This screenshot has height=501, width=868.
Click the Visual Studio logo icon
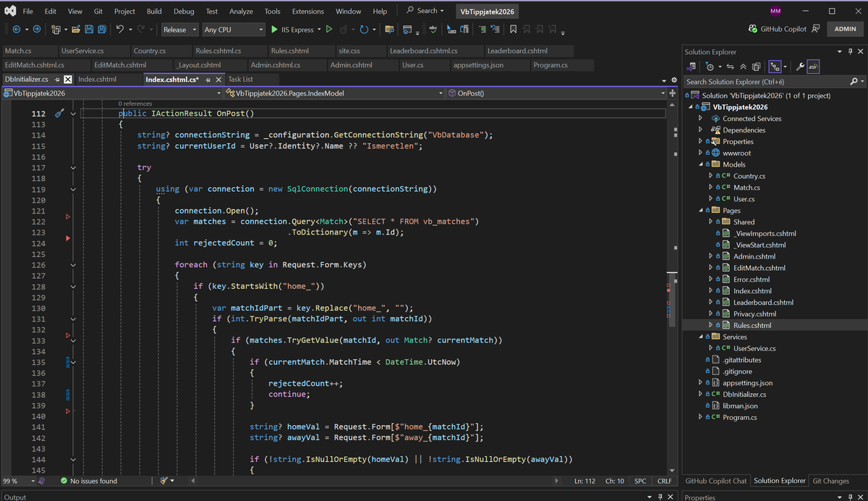click(x=9, y=11)
